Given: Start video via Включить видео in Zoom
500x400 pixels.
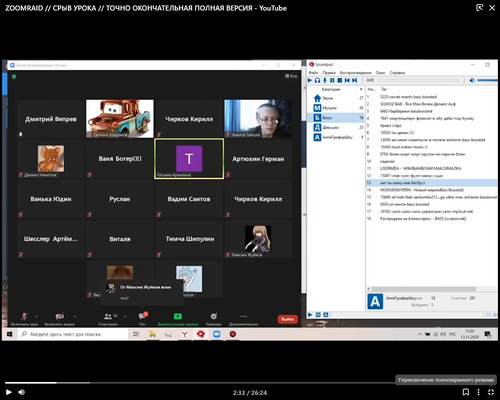Looking at the screenshot, I should (x=60, y=319).
